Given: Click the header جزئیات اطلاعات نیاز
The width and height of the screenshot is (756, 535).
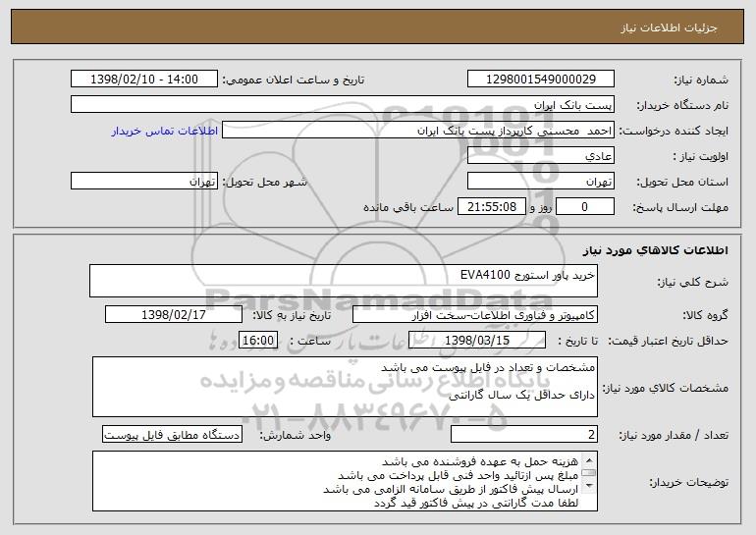Looking at the screenshot, I should click(x=669, y=27).
